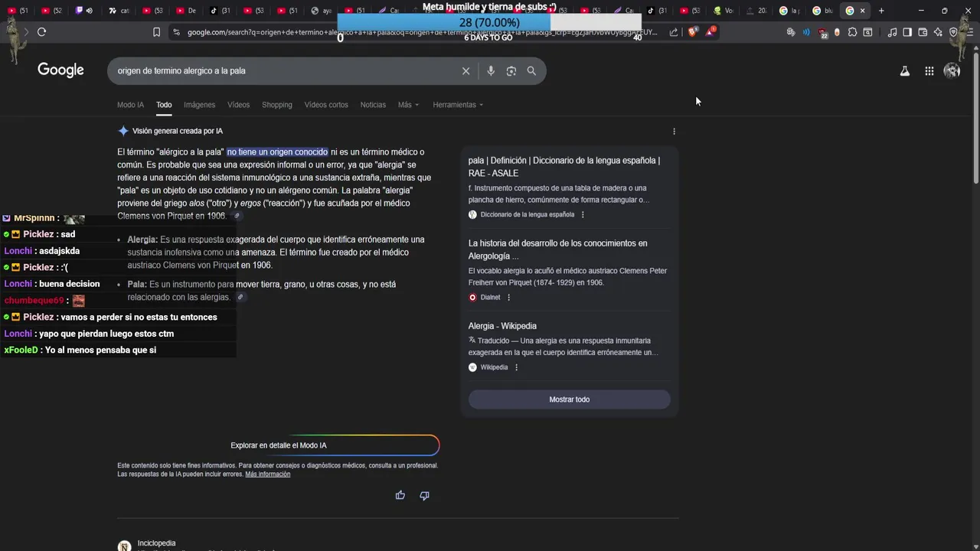
Task: Open the RAE pala definition source link
Action: (564, 167)
